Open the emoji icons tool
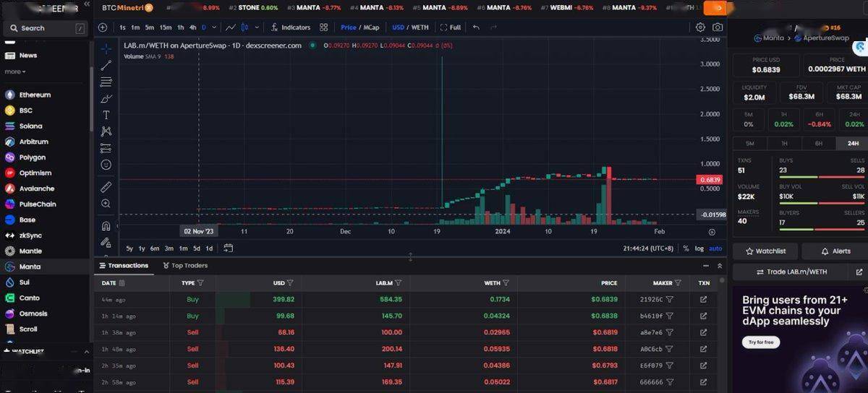 click(x=106, y=165)
